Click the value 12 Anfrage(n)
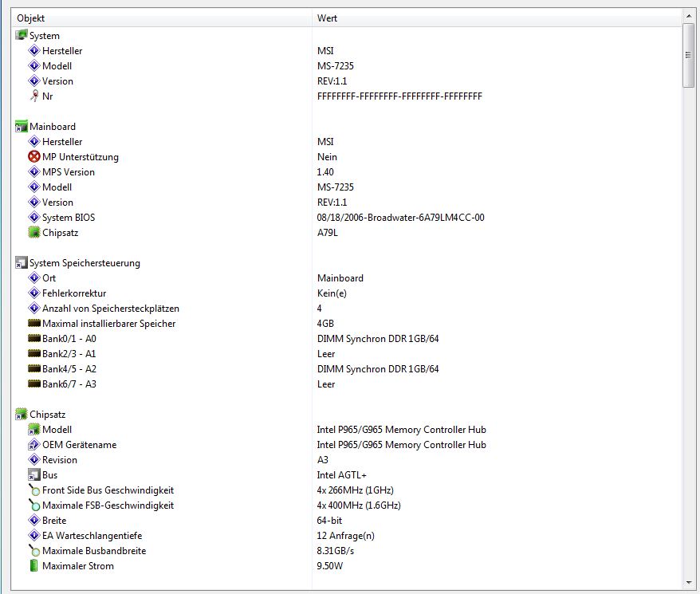The image size is (700, 594). [x=345, y=536]
